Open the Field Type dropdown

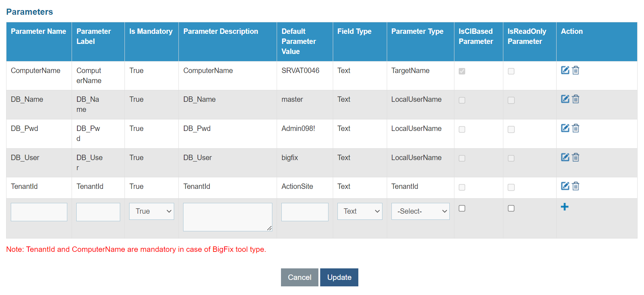[360, 211]
